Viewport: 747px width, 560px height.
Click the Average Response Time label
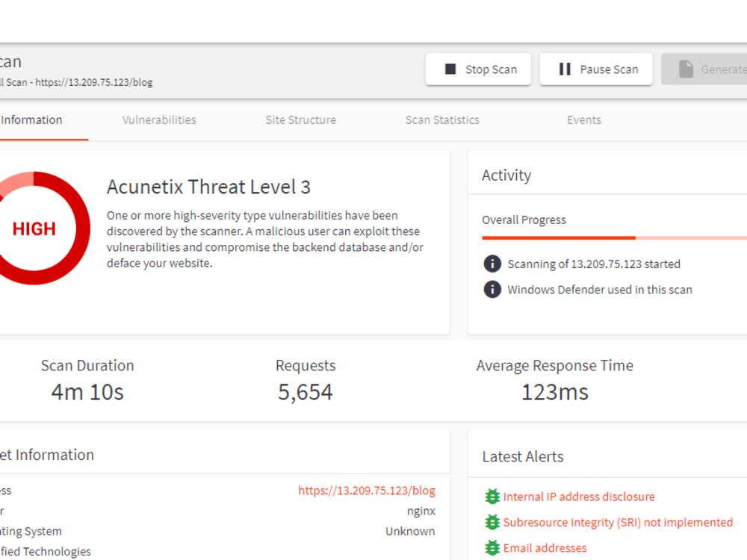pyautogui.click(x=555, y=365)
